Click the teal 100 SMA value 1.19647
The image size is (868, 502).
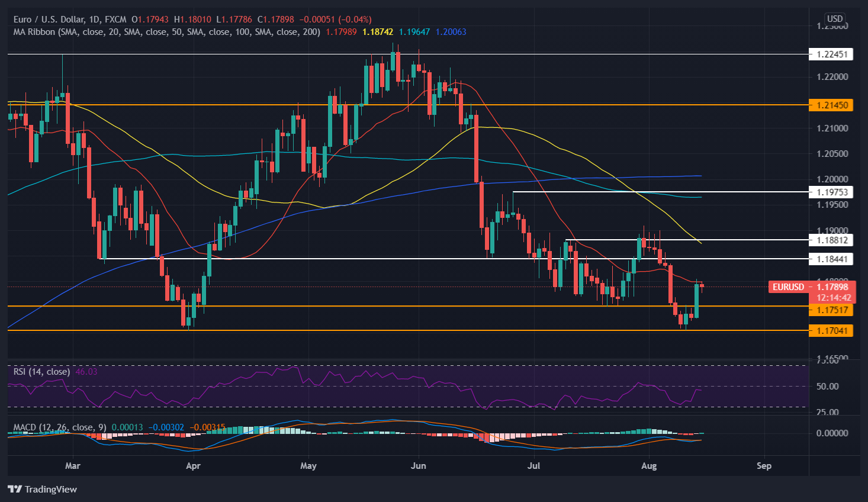coord(414,32)
